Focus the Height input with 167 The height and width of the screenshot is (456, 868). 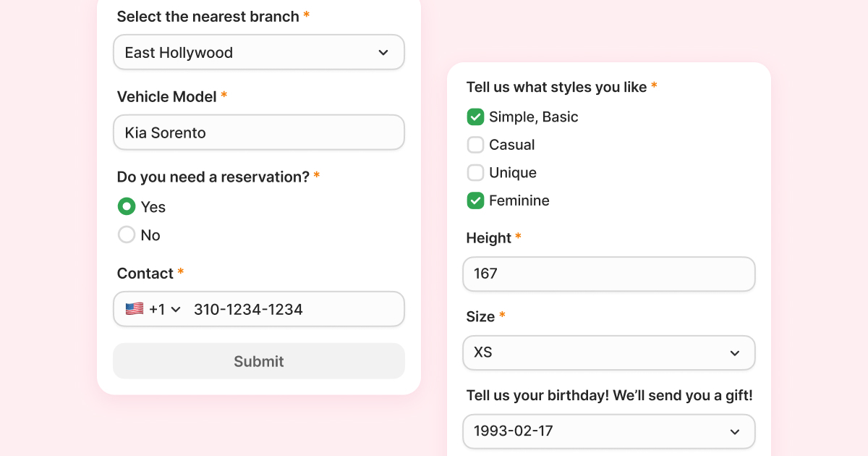[608, 274]
